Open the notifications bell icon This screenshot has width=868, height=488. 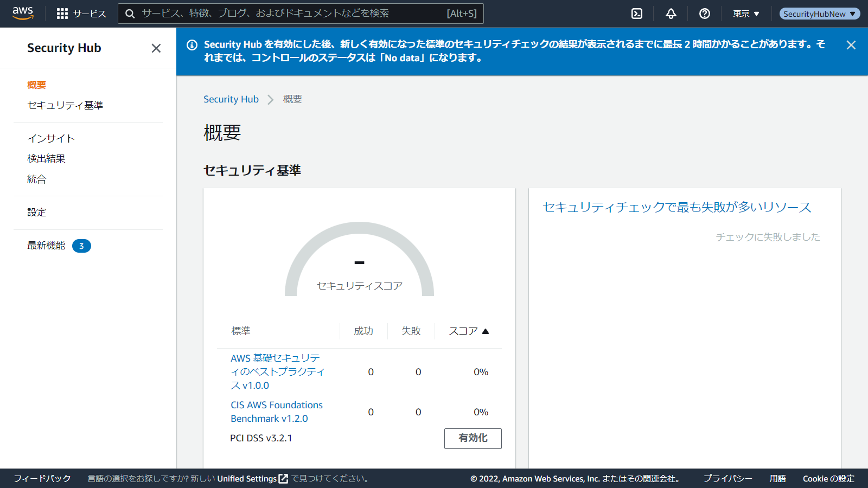click(x=671, y=14)
